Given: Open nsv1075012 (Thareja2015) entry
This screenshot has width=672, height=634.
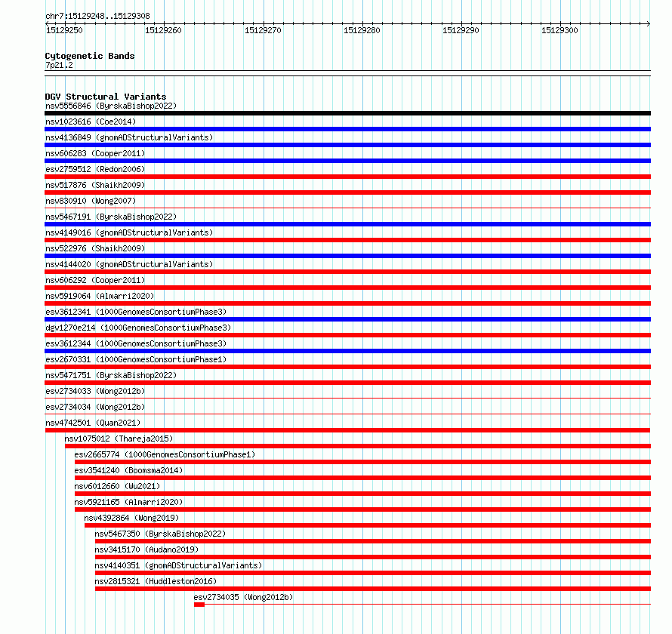Looking at the screenshot, I should tap(119, 439).
